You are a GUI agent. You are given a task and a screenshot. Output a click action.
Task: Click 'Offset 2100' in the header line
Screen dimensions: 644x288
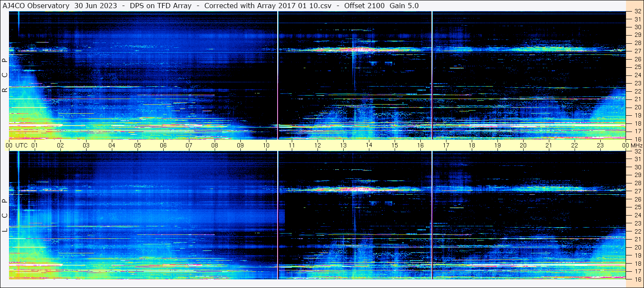coord(364,6)
